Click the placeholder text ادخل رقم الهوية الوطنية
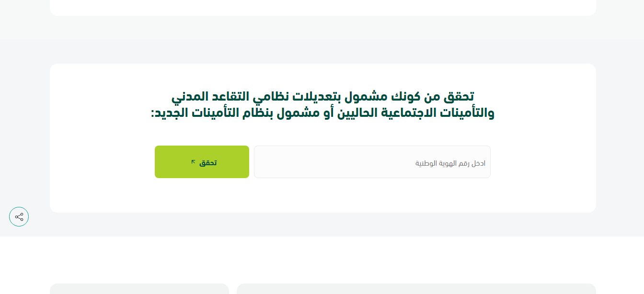This screenshot has height=294, width=644. 450,163
